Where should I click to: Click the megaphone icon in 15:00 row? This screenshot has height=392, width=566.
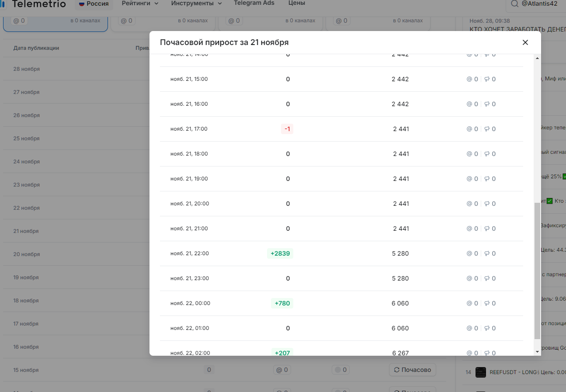486,79
